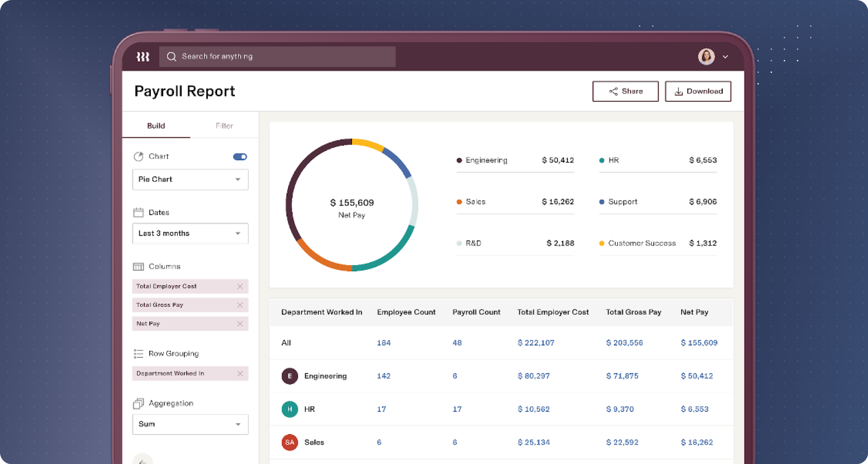Click HR employer cost $ 10,562

click(533, 409)
